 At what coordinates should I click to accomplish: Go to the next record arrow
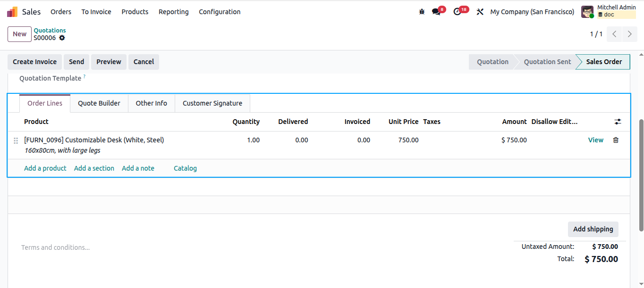click(x=629, y=34)
